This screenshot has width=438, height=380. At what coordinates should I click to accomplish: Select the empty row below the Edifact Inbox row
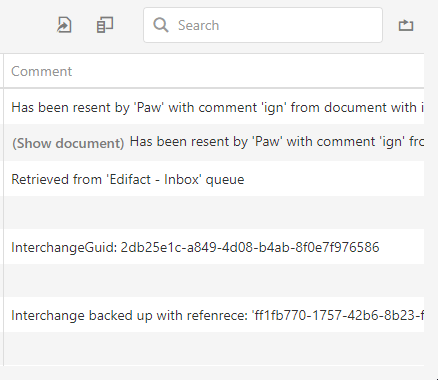coord(214,213)
